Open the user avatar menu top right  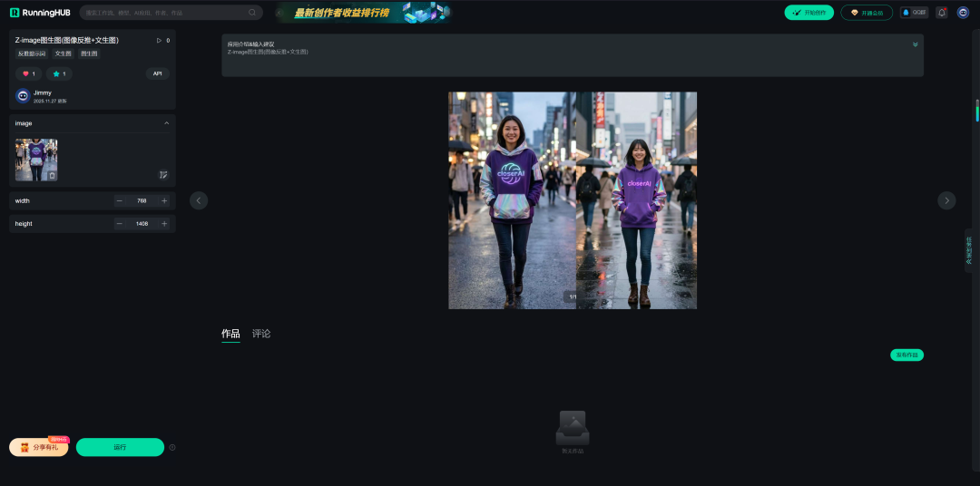pyautogui.click(x=963, y=13)
